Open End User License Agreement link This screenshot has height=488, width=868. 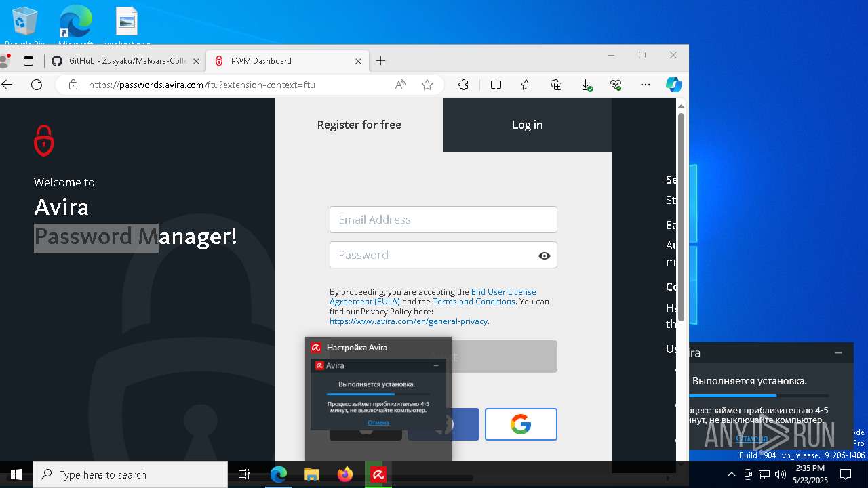(433, 296)
